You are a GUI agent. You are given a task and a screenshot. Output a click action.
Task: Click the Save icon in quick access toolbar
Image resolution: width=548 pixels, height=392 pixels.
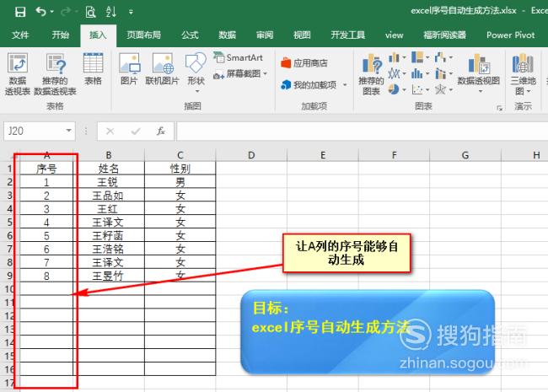coord(20,12)
